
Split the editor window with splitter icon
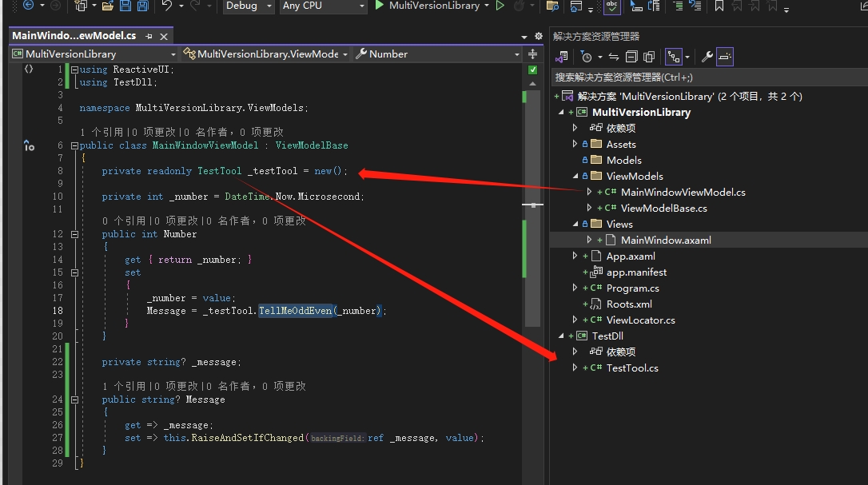[x=532, y=54]
